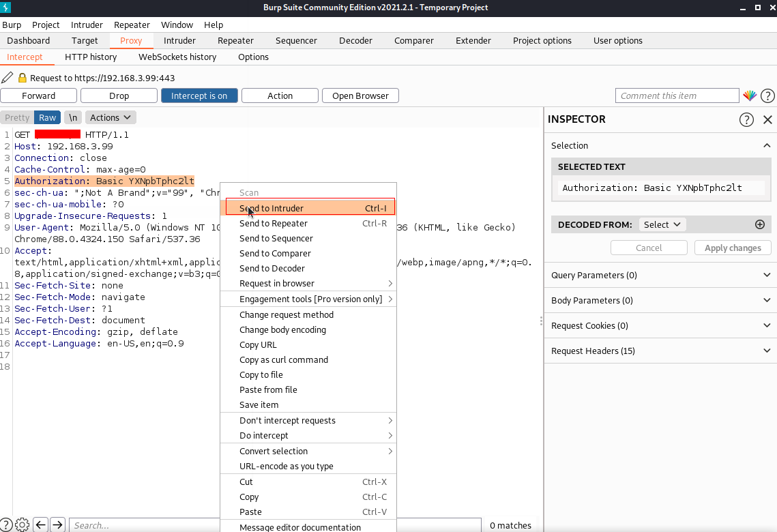Click the editor help icon at bottom left
Viewport: 777px width, 532px height.
pos(6,524)
